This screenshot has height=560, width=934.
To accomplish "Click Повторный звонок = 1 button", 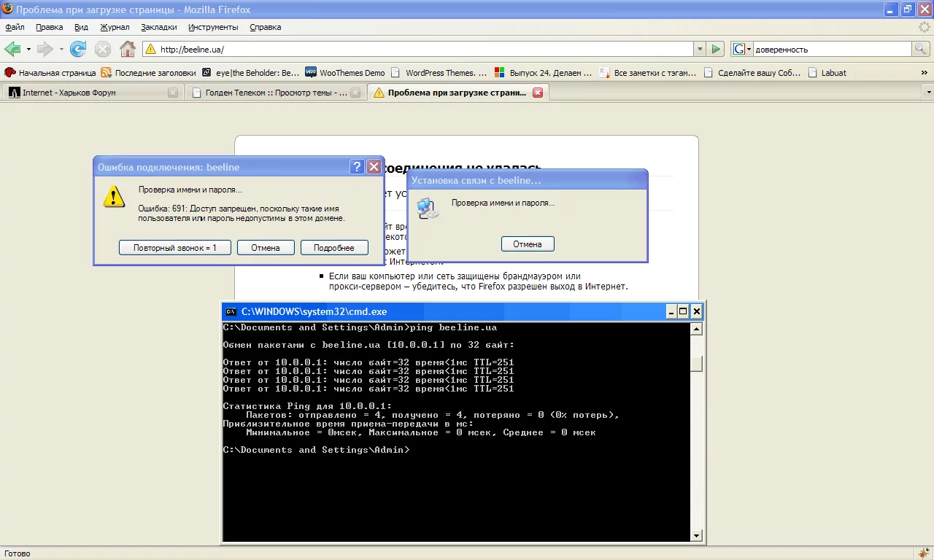I will pyautogui.click(x=175, y=248).
